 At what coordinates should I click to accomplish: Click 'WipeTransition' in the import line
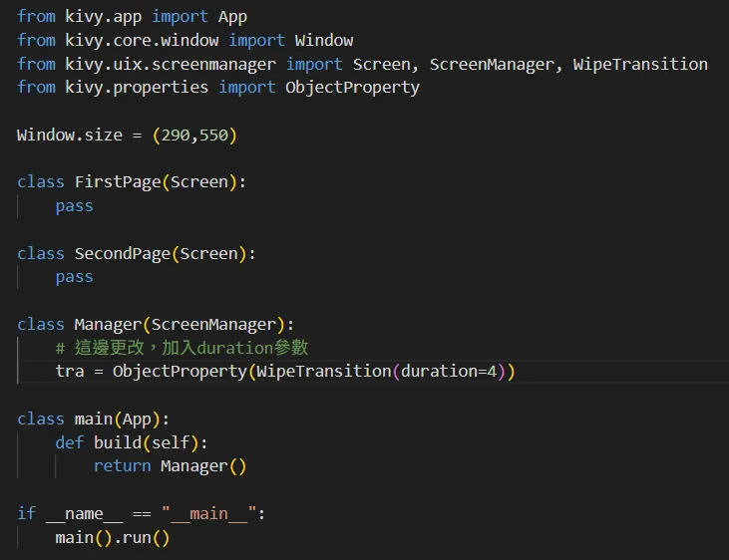(x=640, y=64)
